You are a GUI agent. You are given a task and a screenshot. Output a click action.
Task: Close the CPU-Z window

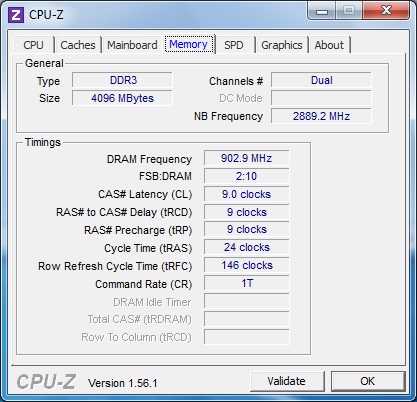[x=386, y=11]
